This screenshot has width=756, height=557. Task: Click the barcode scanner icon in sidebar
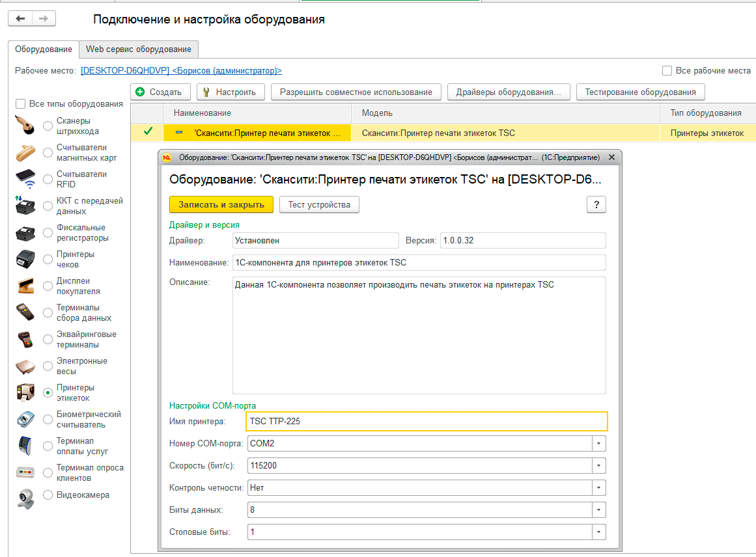25,126
